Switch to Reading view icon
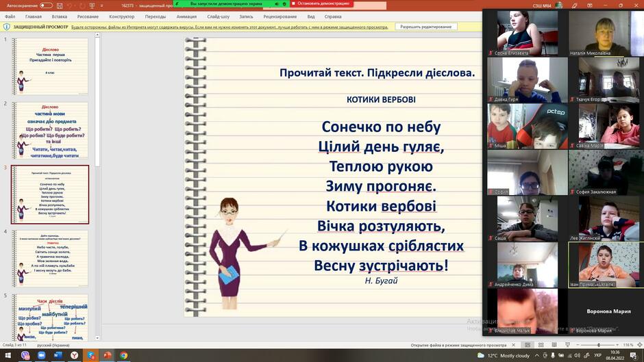 pyautogui.click(x=554, y=345)
